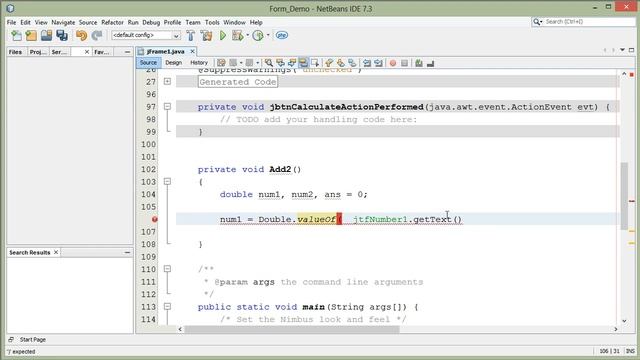Viewport: 640px width, 360px height.
Task: Open the Profile Project dropdown arrow
Action: click(x=268, y=36)
